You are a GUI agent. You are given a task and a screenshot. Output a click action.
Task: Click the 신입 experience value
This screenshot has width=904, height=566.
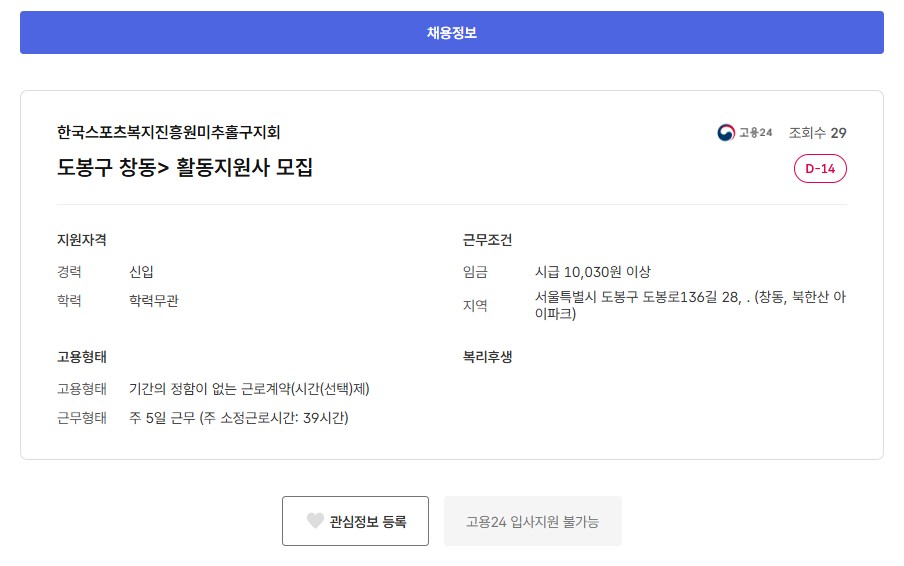pyautogui.click(x=141, y=272)
